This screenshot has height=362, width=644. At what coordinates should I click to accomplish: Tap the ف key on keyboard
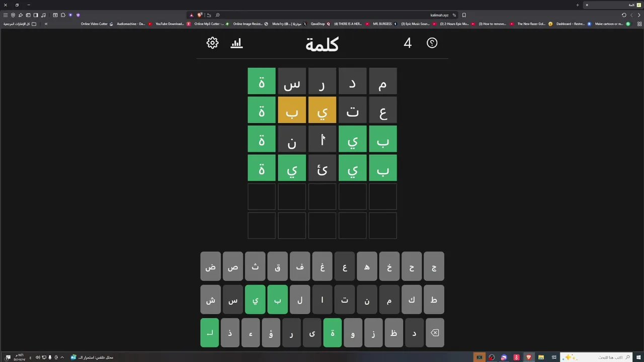coord(300,266)
